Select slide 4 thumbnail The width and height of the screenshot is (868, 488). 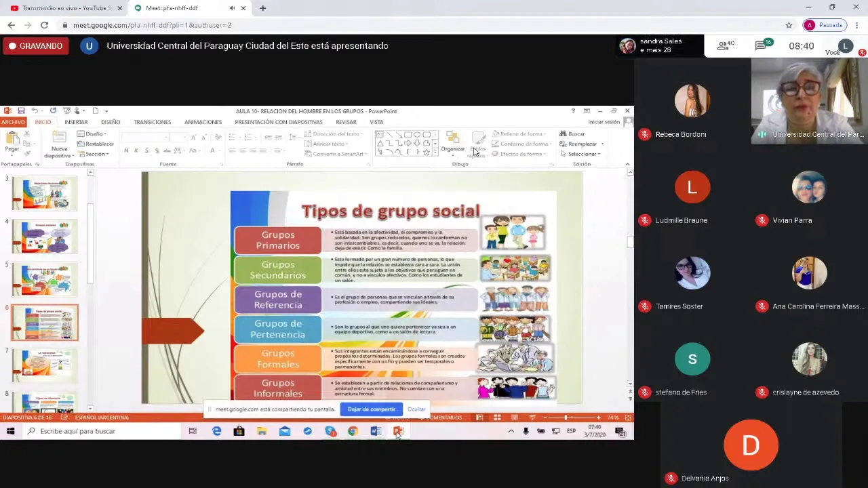(45, 236)
